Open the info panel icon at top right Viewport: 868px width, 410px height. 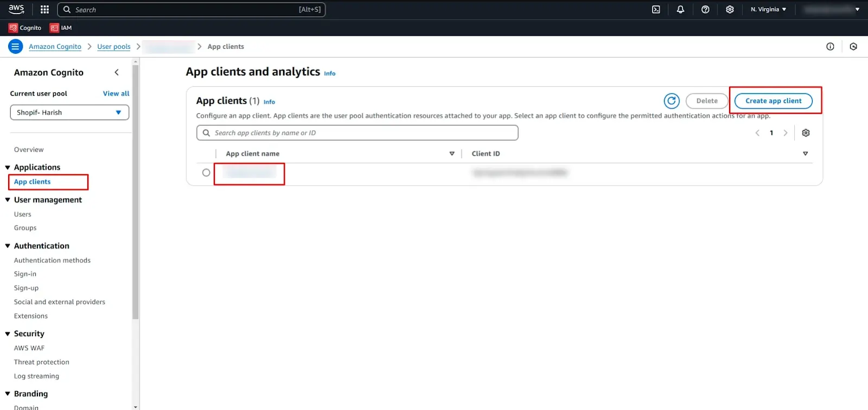(830, 47)
